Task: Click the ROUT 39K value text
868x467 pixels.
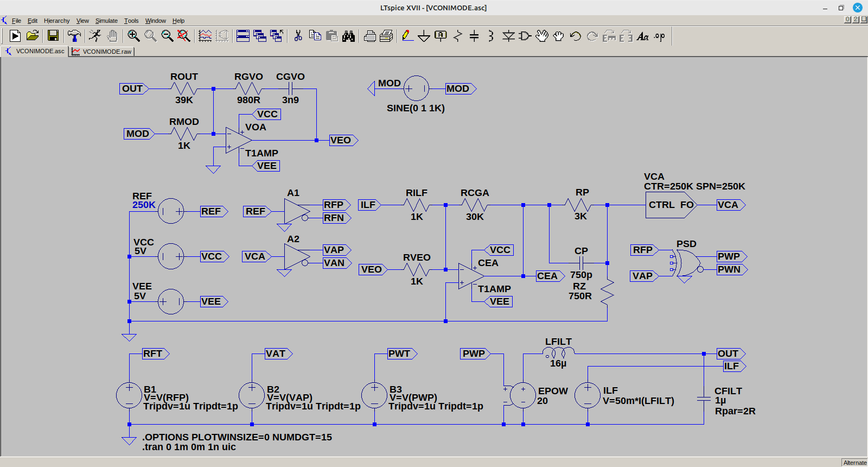Action: 184,100
